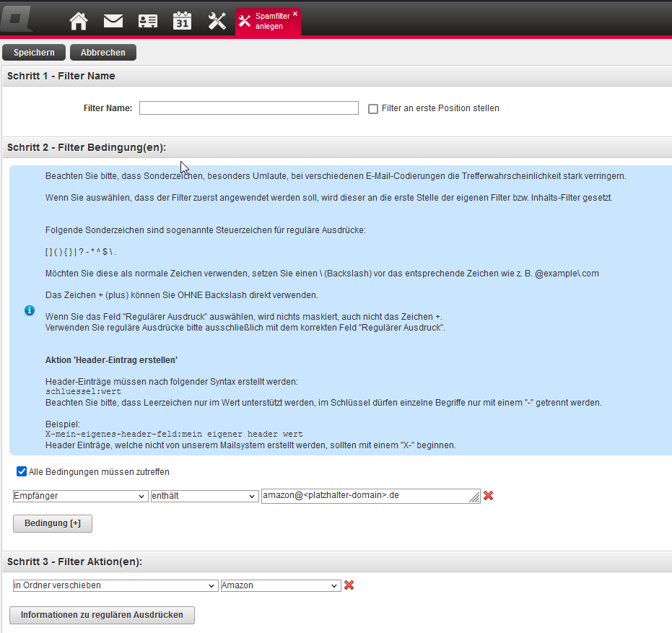Remove the action with red X
672x633 pixels.
(349, 585)
